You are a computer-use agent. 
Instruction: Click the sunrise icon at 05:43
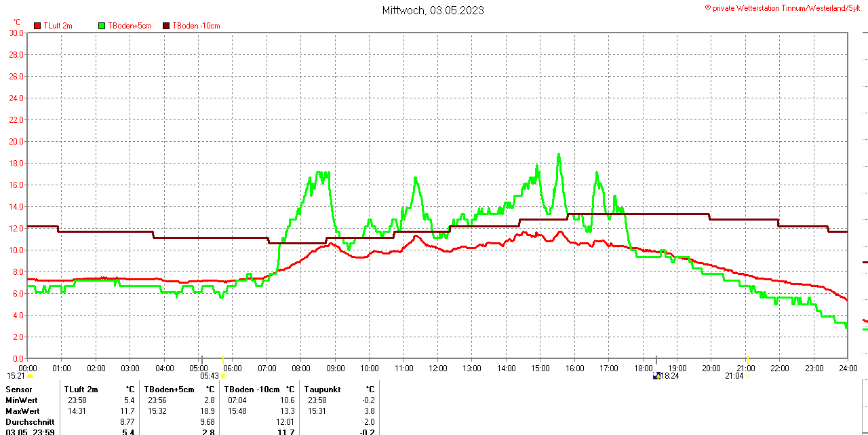tap(223, 376)
